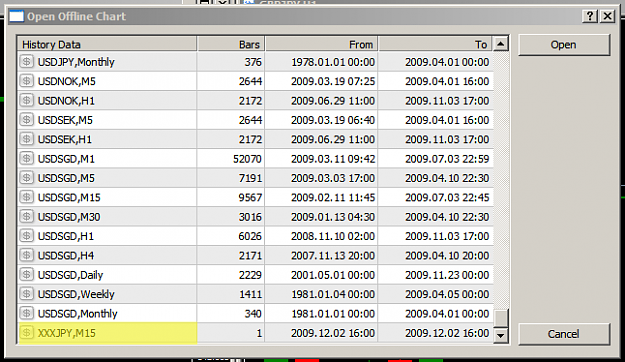Click the icon beside USDNOK,M5
This screenshot has height=362, width=625.
pos(27,81)
